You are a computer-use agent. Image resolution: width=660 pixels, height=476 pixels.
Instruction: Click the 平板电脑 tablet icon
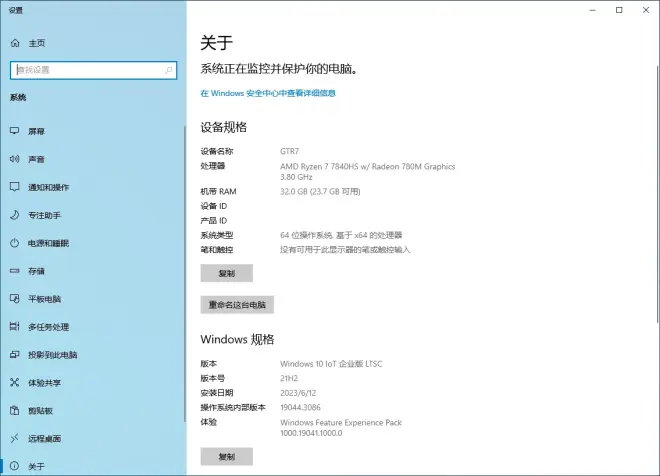tap(15, 299)
